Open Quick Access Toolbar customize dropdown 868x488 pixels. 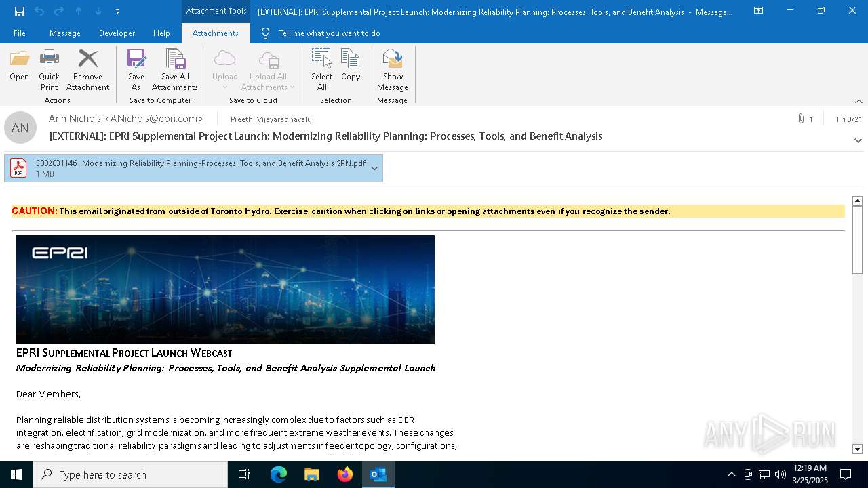118,11
